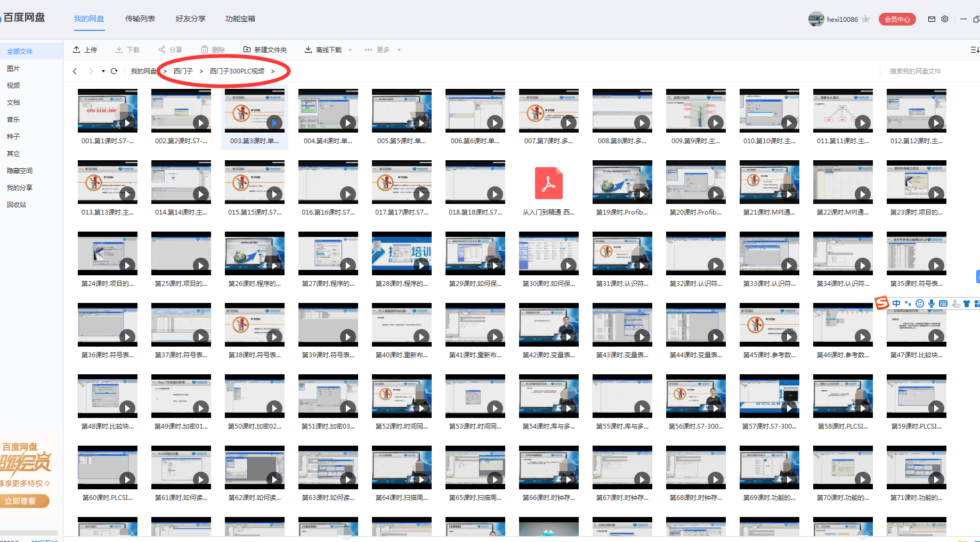Viewport: 980px width, 542px height.
Task: Expand the arrow next to 离线下载
Action: pos(350,50)
